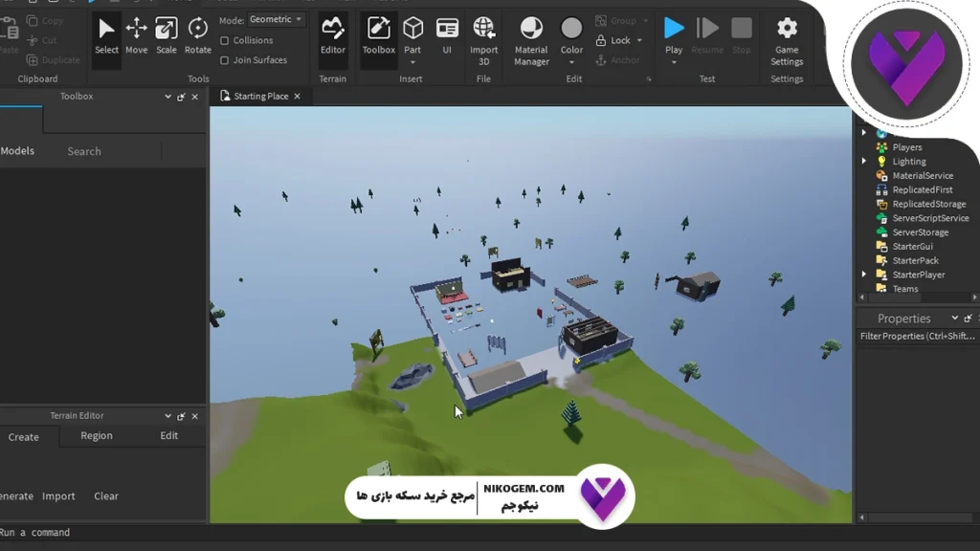Click the UI insert icon

coord(447,35)
